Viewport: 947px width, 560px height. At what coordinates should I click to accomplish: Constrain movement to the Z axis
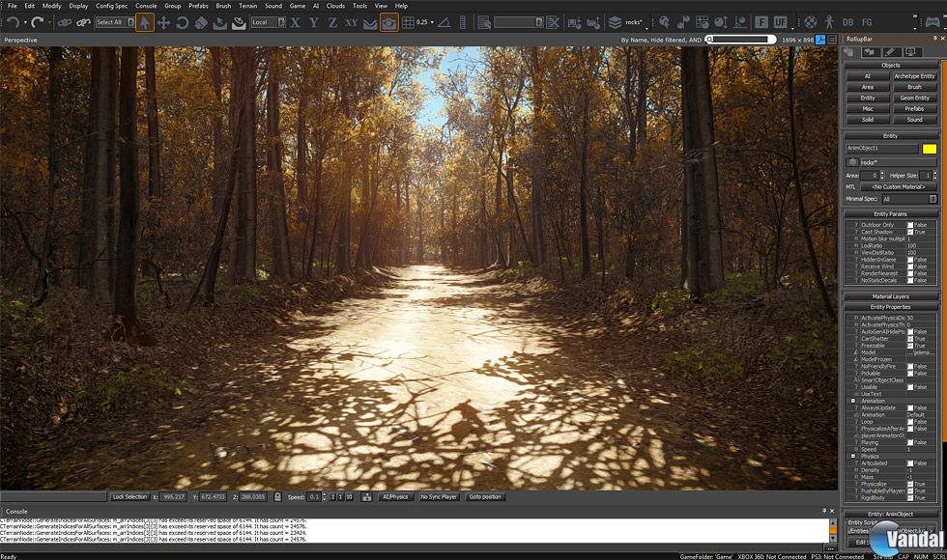click(x=332, y=23)
